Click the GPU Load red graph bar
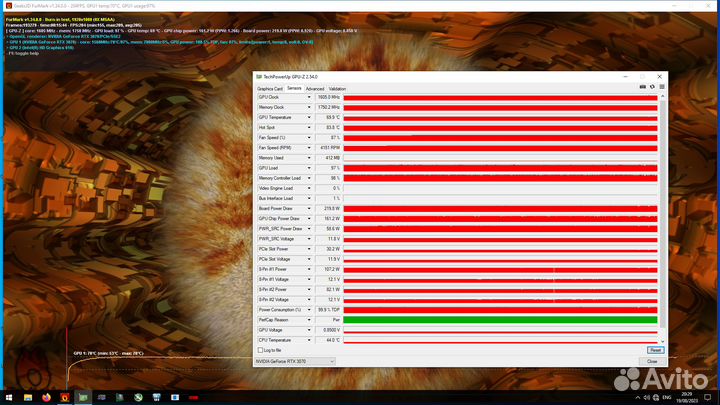The image size is (720, 405). [x=500, y=168]
